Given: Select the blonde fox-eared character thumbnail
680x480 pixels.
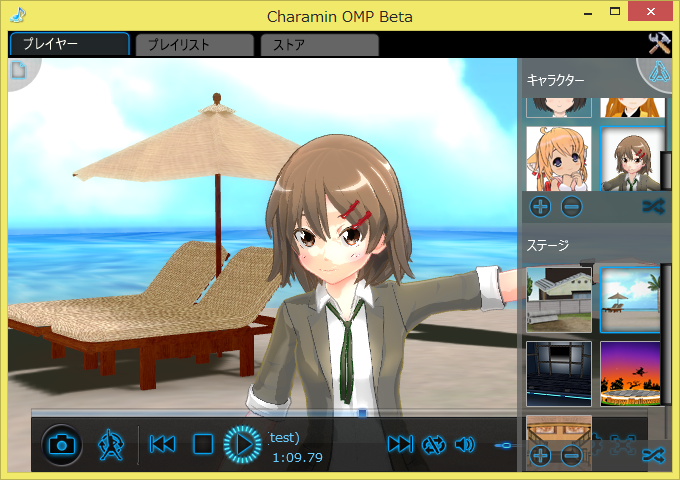Looking at the screenshot, I should pos(559,159).
